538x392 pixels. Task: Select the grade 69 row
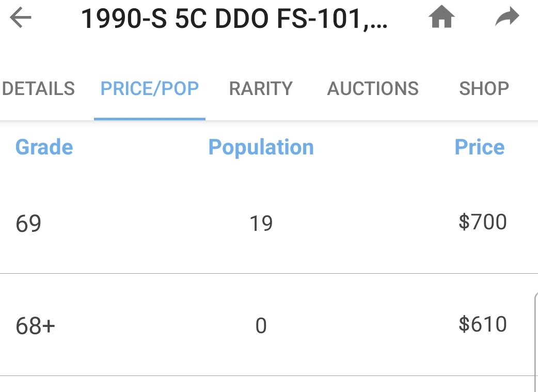(269, 223)
